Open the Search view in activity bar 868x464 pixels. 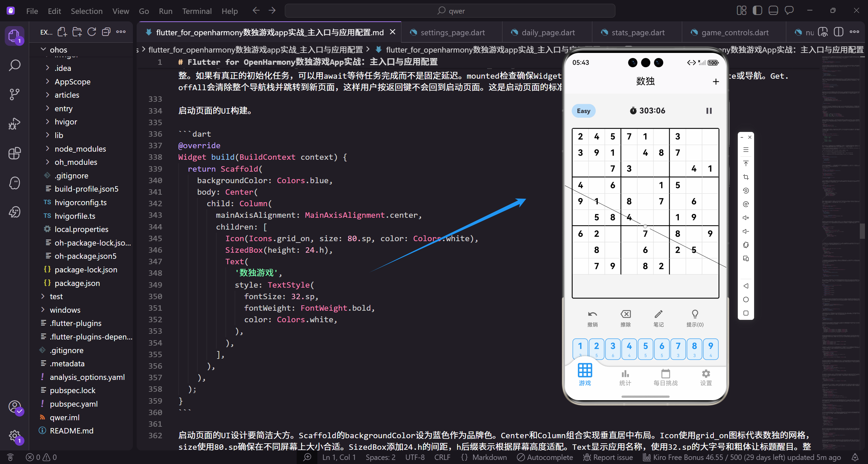point(14,65)
